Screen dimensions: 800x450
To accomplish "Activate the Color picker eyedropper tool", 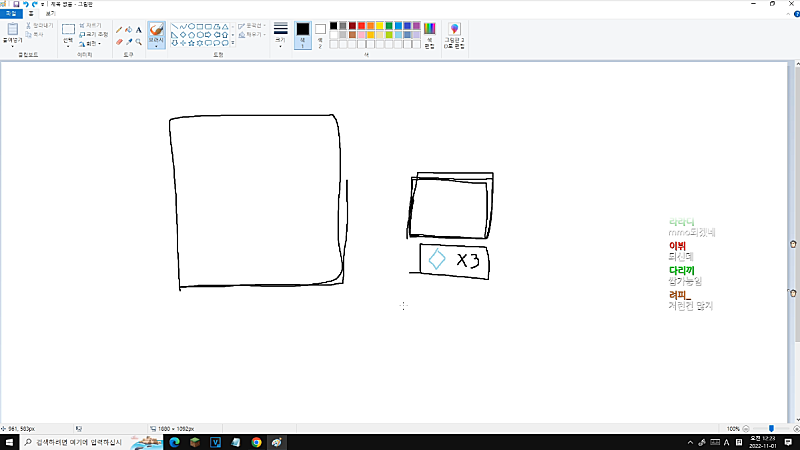I will pyautogui.click(x=129, y=42).
